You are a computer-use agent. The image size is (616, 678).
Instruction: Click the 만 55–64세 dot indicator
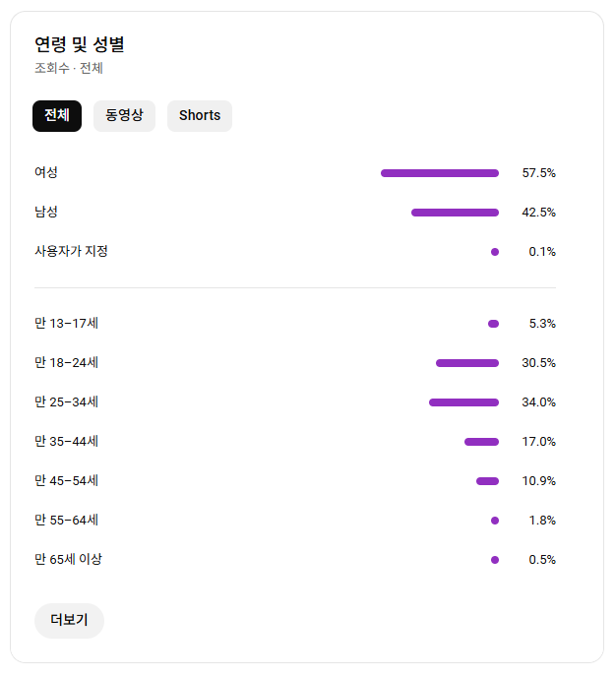pyautogui.click(x=495, y=521)
